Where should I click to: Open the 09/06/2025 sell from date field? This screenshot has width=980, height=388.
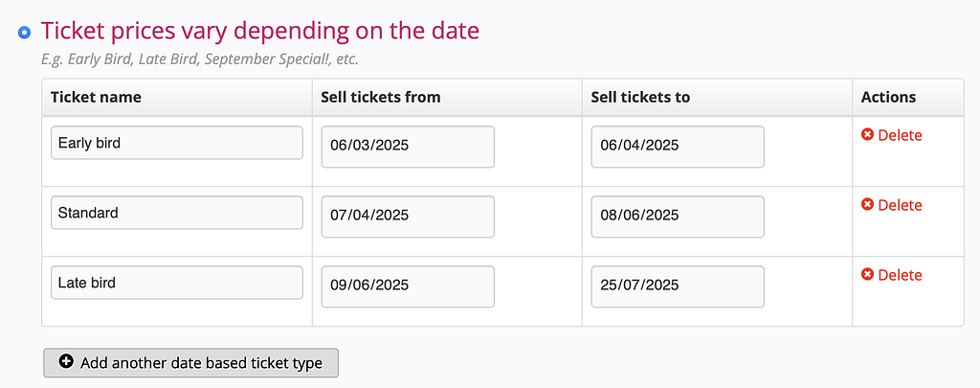pos(408,286)
